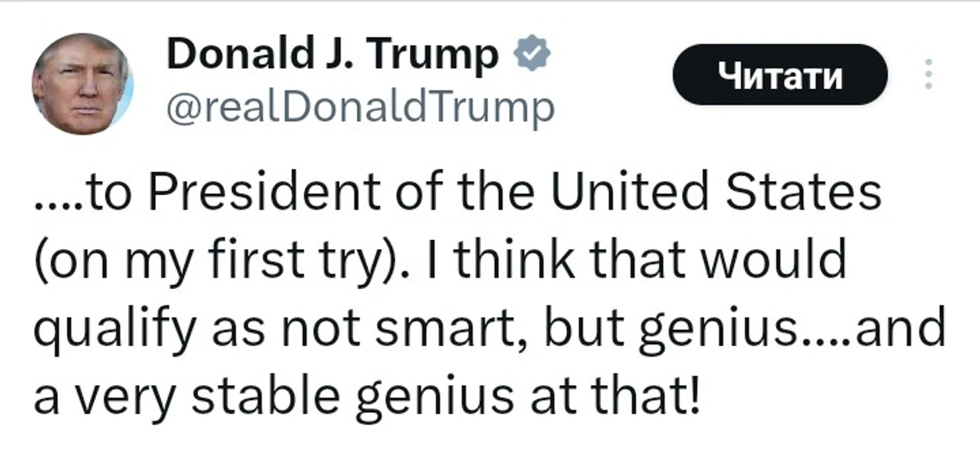This screenshot has width=980, height=453.
Task: Open the three-dot more options menu
Action: tap(926, 75)
